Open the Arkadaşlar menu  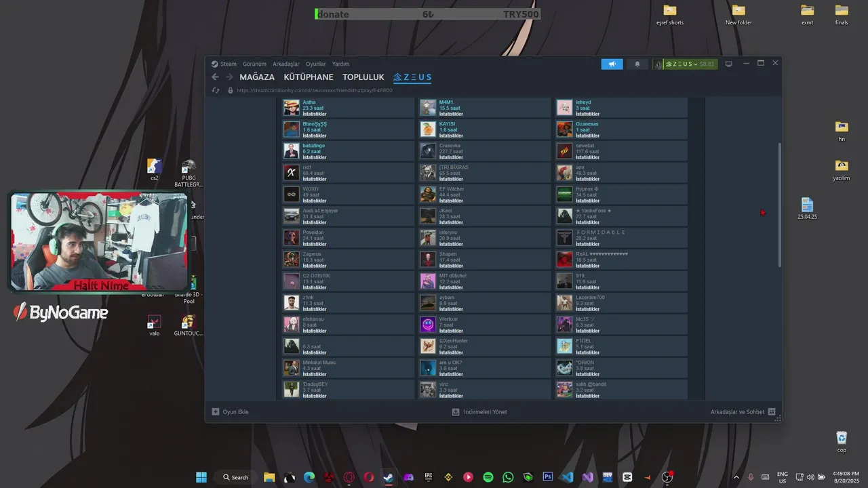click(286, 64)
